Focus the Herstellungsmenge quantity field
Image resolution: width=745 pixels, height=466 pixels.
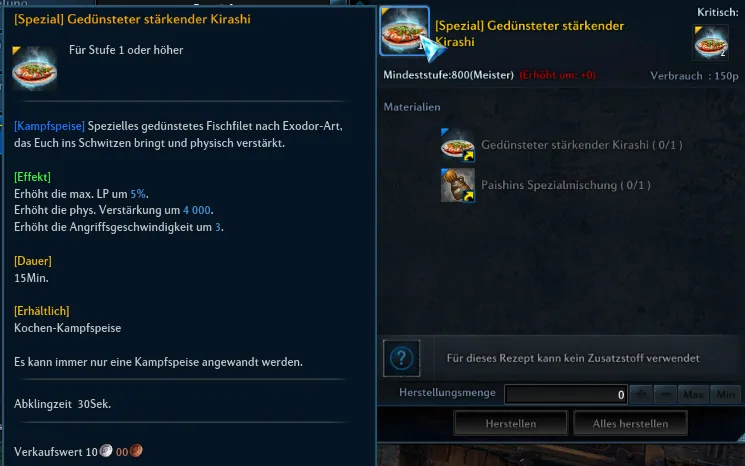[x=566, y=394]
